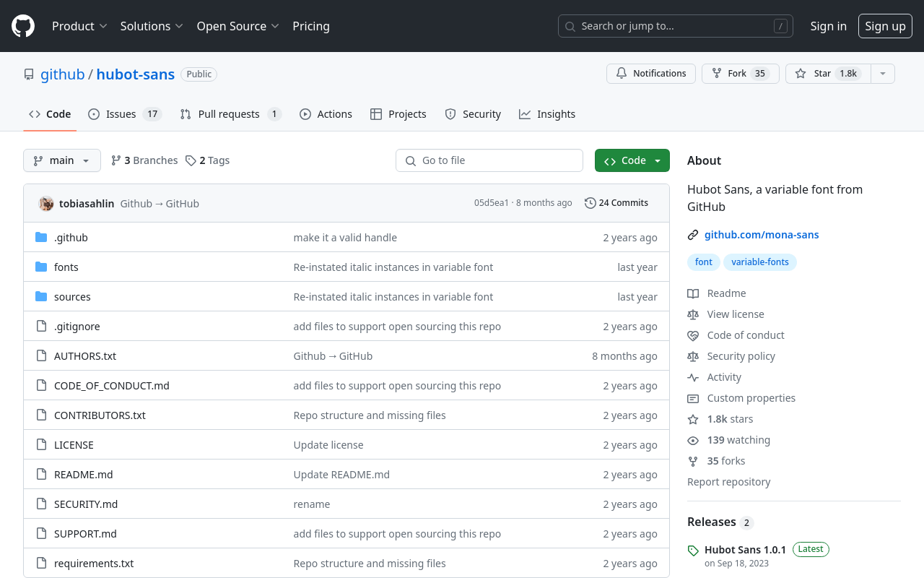The image size is (924, 578).
Task: Click the file icon beside LICENSE
Action: [41, 445]
